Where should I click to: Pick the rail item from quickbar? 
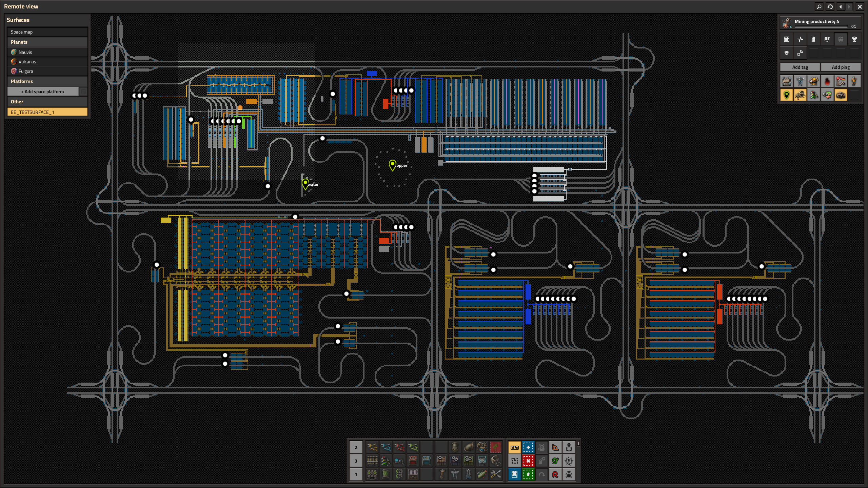coord(372,461)
